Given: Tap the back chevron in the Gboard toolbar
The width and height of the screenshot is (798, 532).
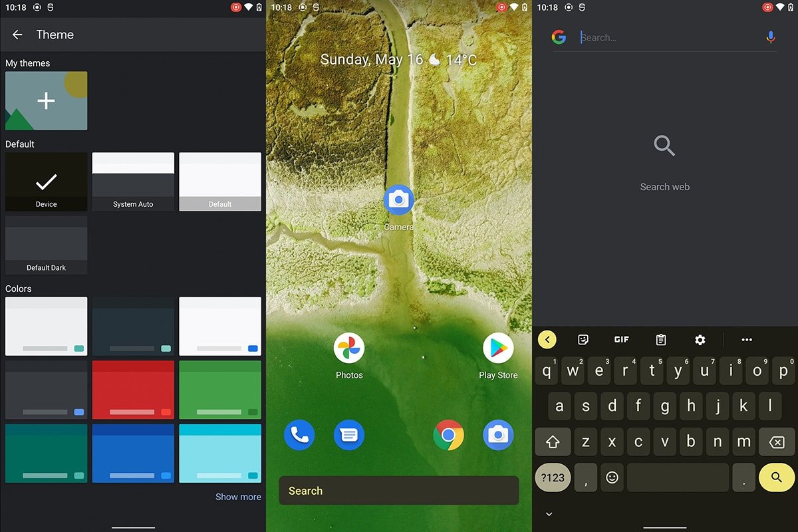Looking at the screenshot, I should pos(547,339).
